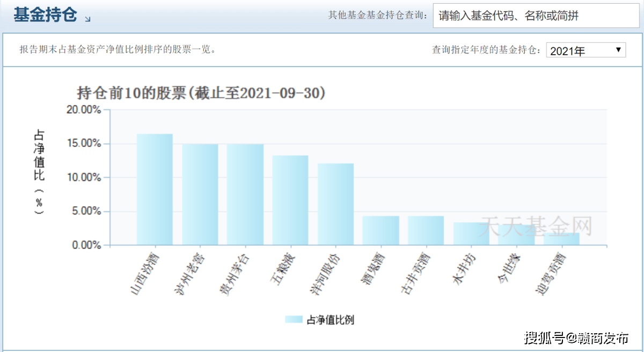
Task: Click the 迎驾贡酒 bar in chart
Action: point(561,239)
